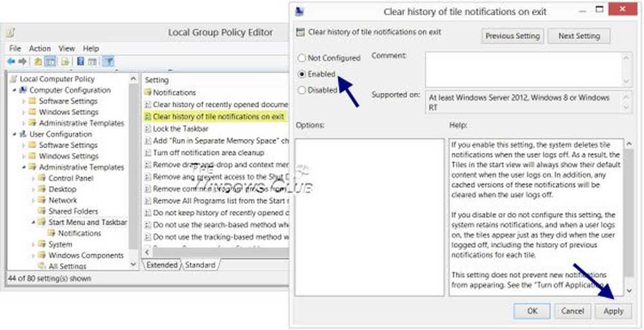Image resolution: width=644 pixels, height=330 pixels.
Task: Click the policy icon beside the dialog heading
Action: point(301,32)
